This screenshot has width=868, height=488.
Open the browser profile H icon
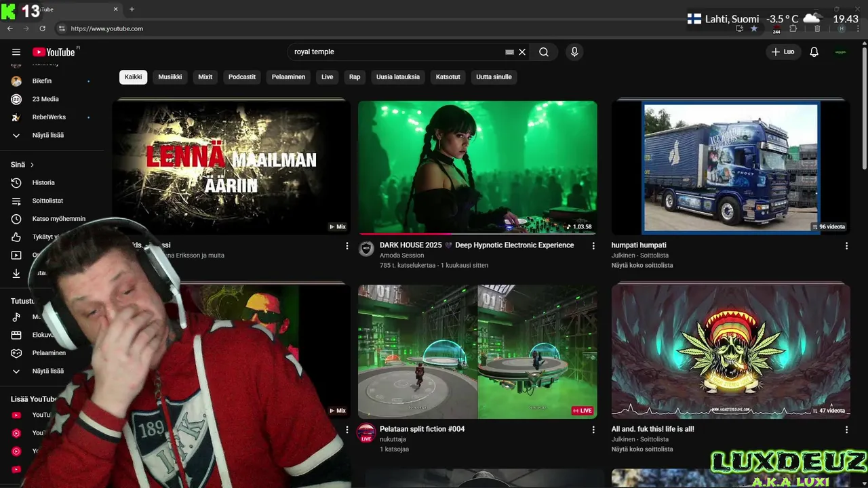point(842,28)
